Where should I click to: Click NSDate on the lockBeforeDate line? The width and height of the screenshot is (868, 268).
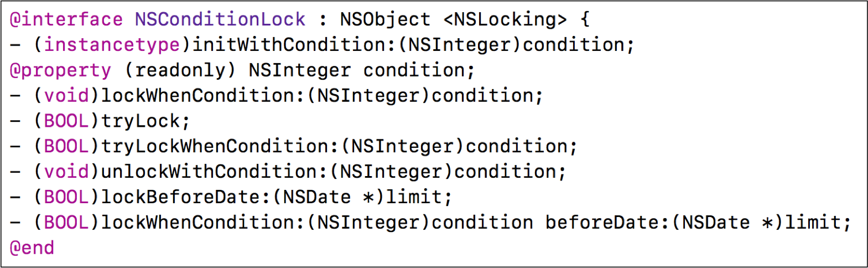317,197
